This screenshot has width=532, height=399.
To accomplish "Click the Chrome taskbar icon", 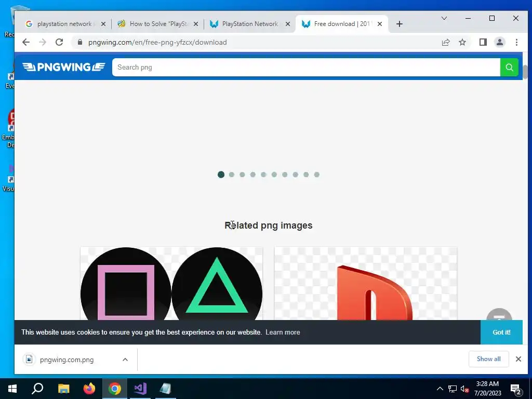I will [x=115, y=389].
